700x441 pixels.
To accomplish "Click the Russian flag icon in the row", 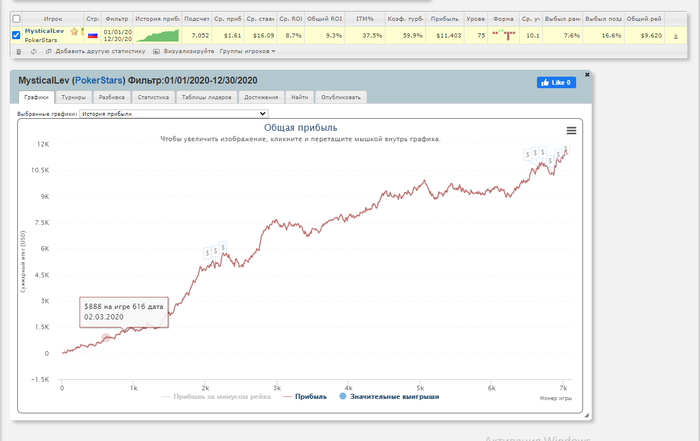I will (92, 35).
